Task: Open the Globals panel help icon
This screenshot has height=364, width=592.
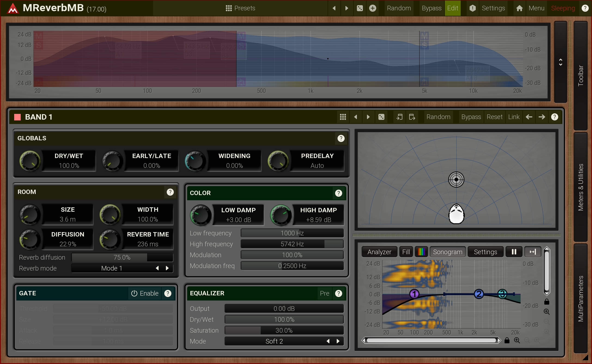Action: (x=341, y=138)
